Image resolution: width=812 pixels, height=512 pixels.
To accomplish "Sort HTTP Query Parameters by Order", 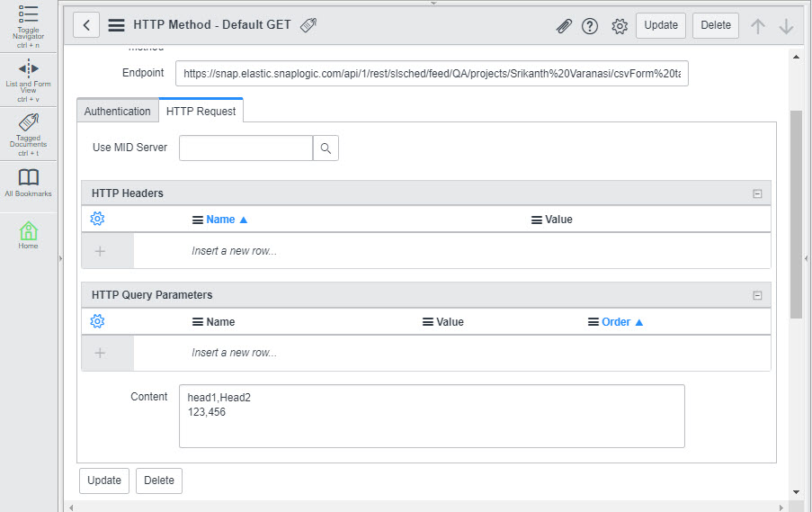I will pos(616,322).
